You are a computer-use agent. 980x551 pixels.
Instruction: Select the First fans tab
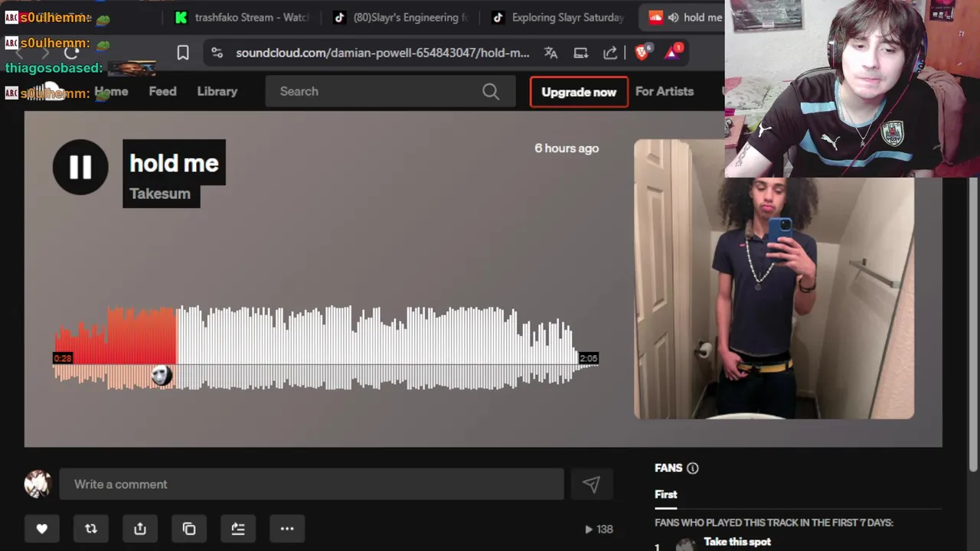666,494
